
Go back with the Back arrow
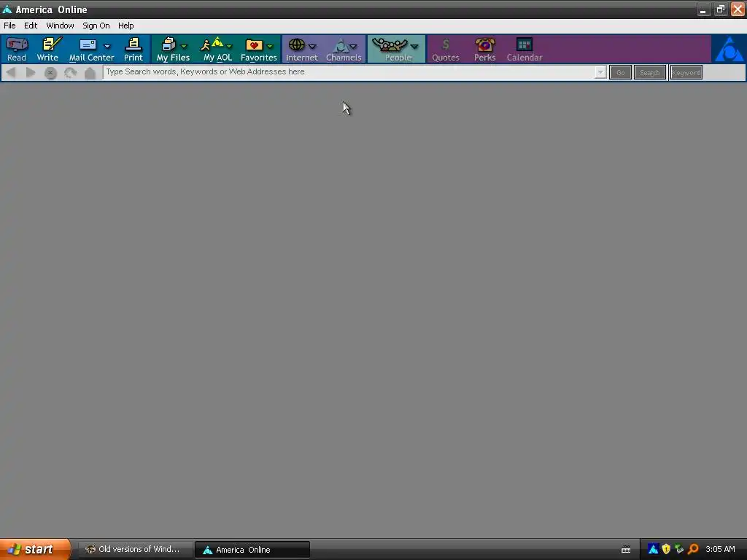[10, 72]
